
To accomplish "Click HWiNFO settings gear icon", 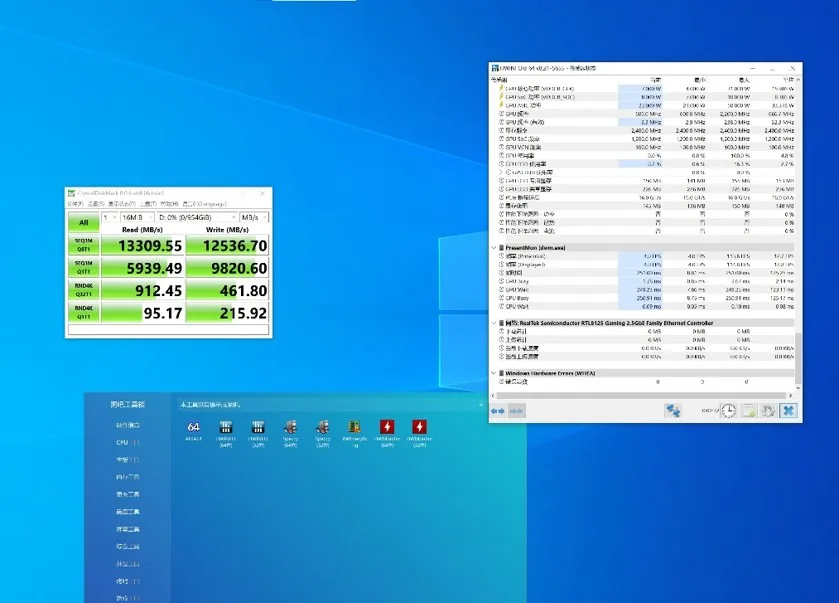I will (x=768, y=411).
